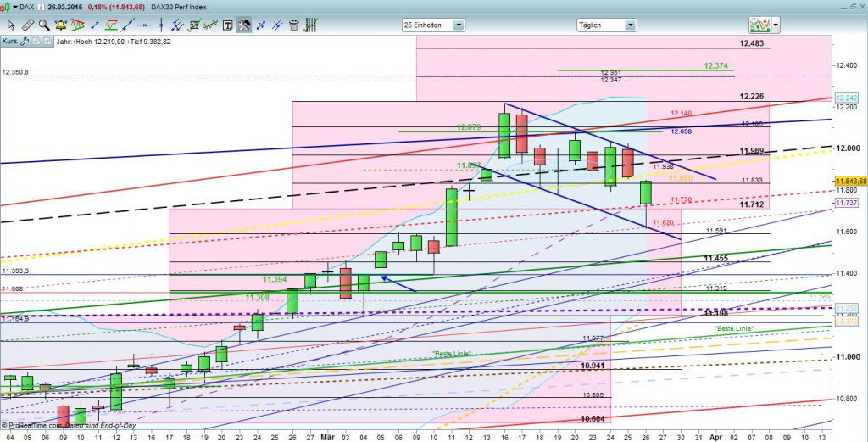
Task: Click the Mär month label on time axis
Action: (326, 437)
